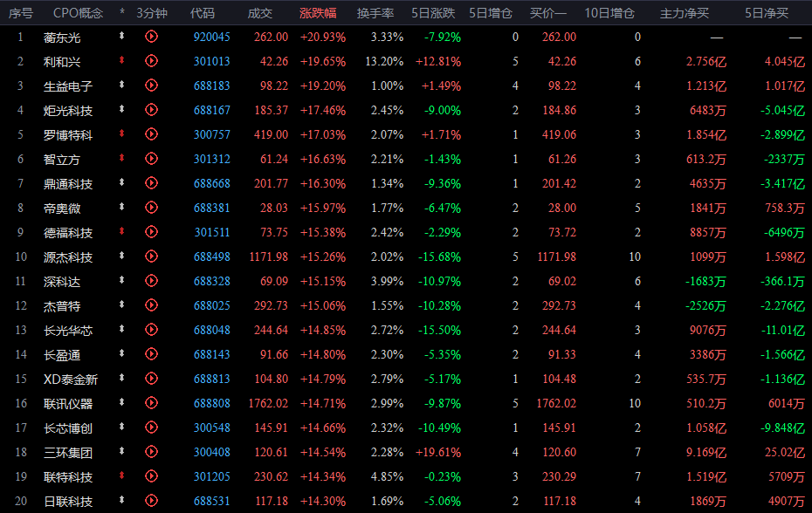Sort by 换手率 column header

tap(375, 13)
